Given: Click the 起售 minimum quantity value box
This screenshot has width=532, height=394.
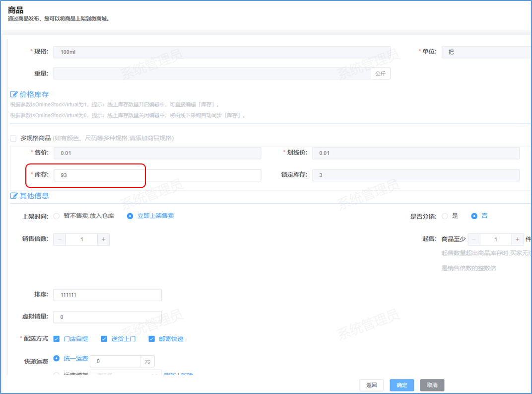Looking at the screenshot, I should tap(496, 239).
